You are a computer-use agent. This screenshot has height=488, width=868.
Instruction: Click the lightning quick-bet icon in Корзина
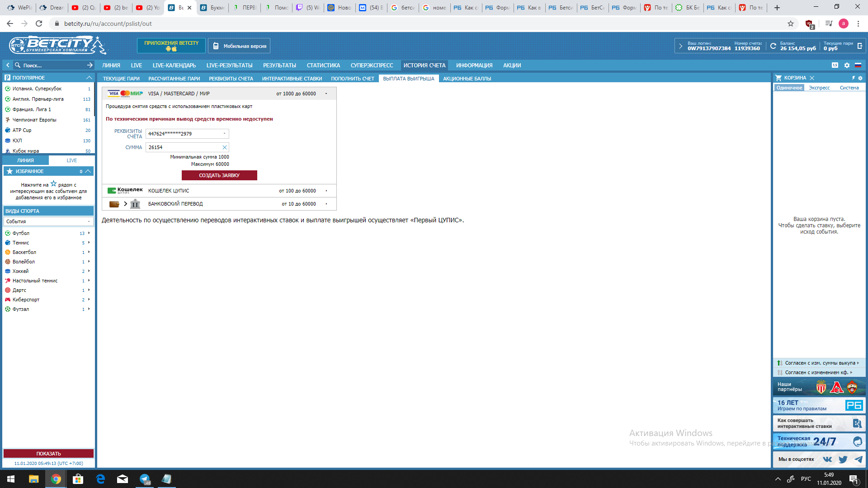pos(854,78)
